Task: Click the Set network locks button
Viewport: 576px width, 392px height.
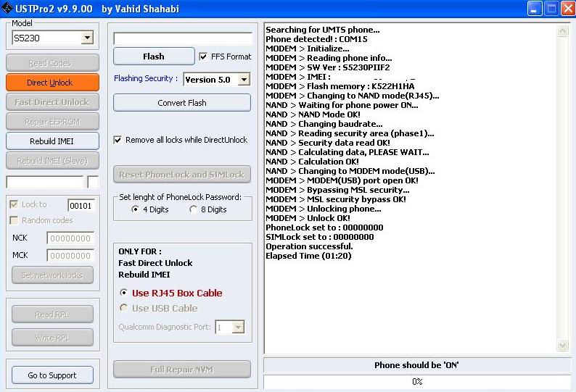Action: point(52,275)
